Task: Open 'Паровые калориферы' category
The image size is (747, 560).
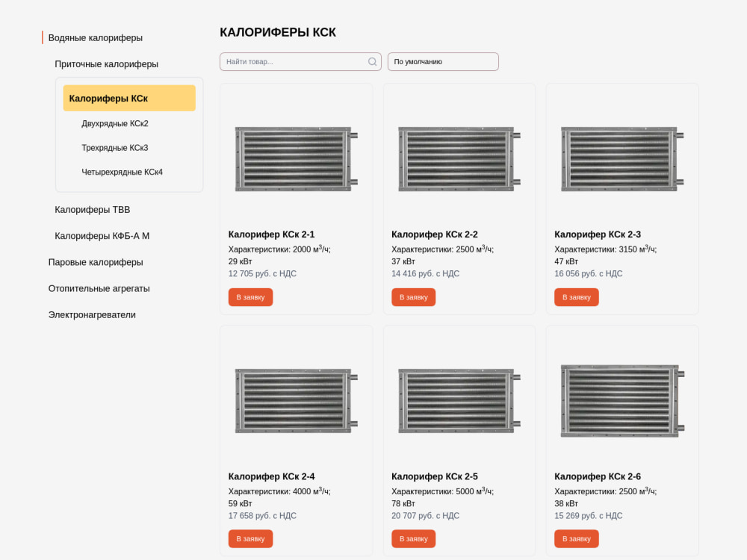Action: point(96,262)
